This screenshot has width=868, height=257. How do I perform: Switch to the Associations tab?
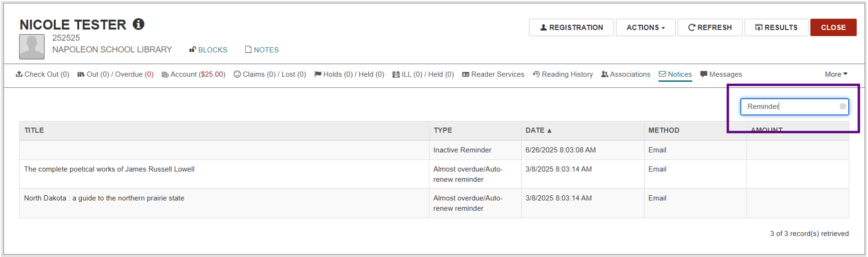pyautogui.click(x=626, y=74)
